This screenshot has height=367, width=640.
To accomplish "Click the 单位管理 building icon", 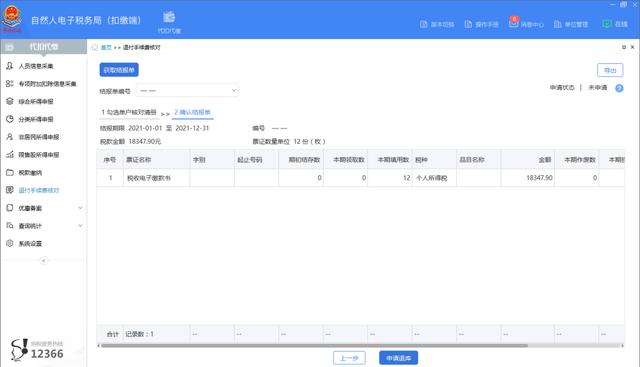I will pos(558,24).
